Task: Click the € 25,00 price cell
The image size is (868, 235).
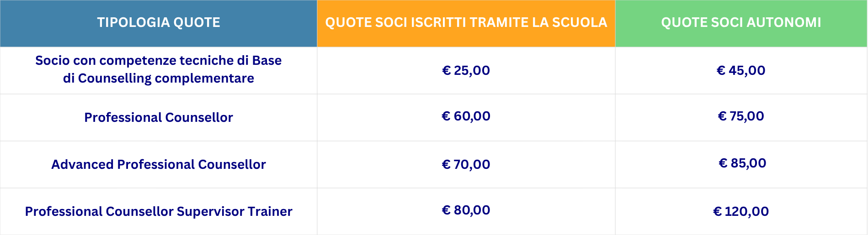Action: tap(466, 70)
